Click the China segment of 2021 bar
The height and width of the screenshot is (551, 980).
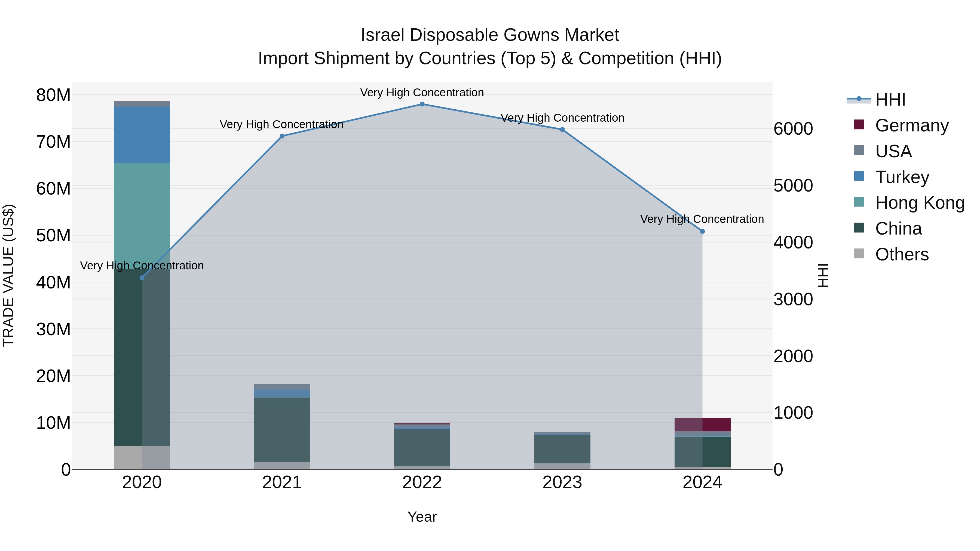point(282,430)
